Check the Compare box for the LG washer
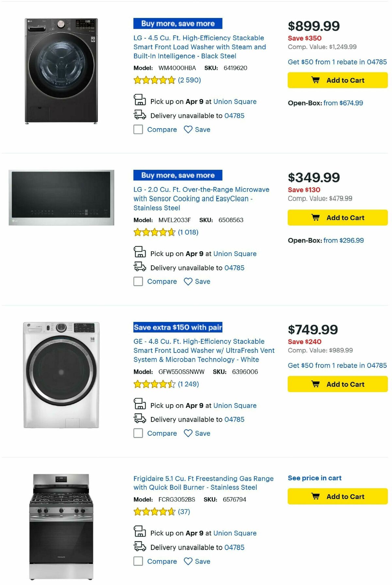 (138, 130)
